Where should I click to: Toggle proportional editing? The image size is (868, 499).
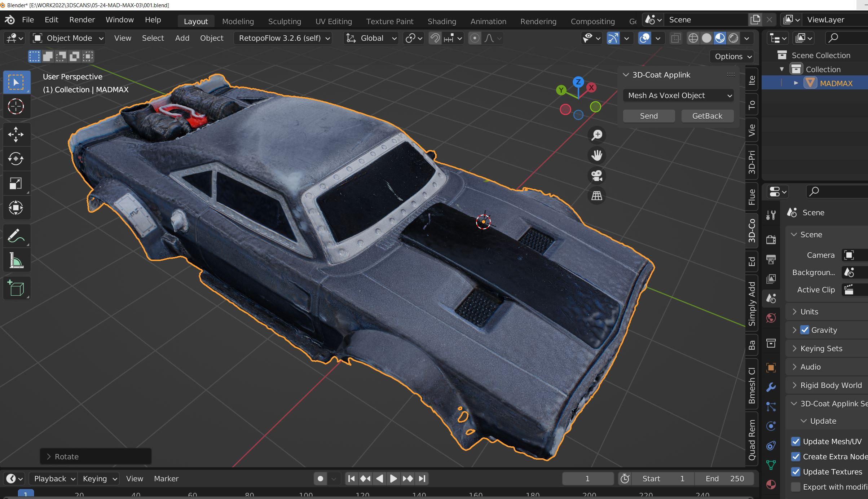475,38
